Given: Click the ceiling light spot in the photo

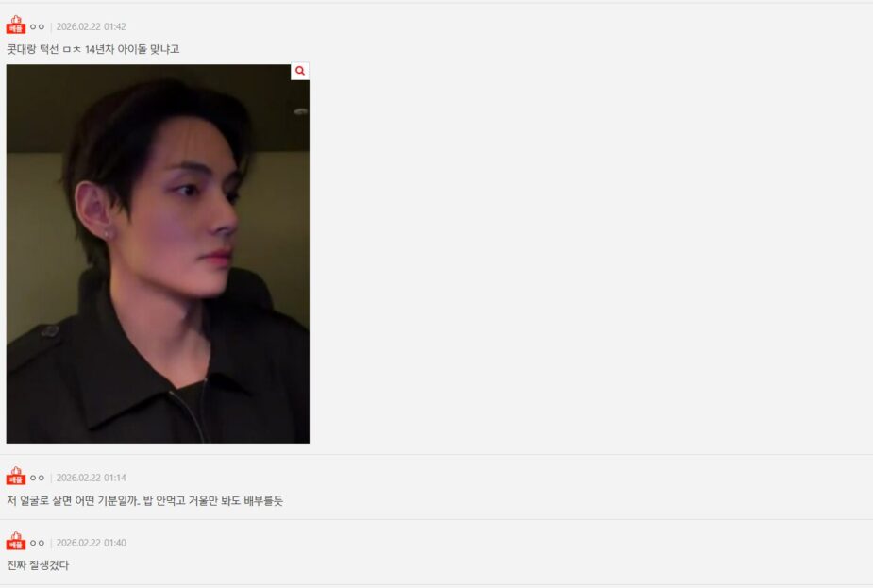Looking at the screenshot, I should [x=301, y=112].
